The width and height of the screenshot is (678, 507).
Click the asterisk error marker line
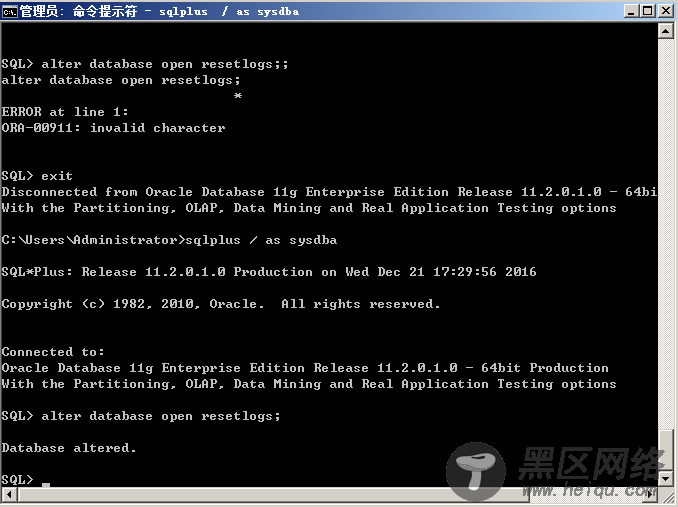(238, 96)
